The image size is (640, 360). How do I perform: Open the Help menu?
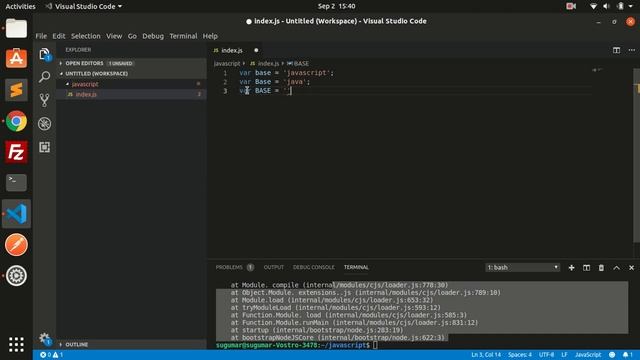(210, 36)
